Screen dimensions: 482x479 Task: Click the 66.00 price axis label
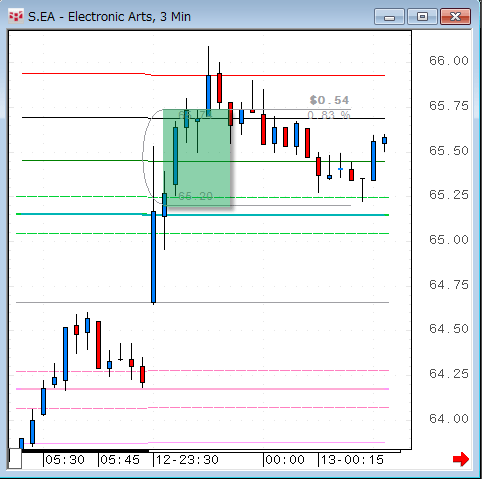pos(449,61)
